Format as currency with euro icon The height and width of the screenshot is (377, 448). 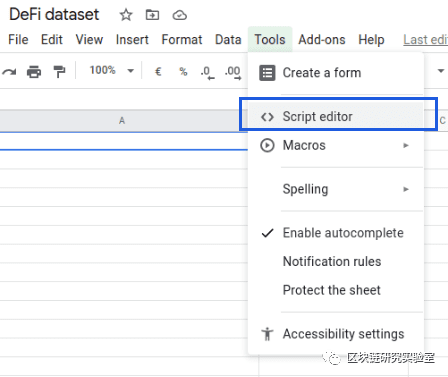158,71
